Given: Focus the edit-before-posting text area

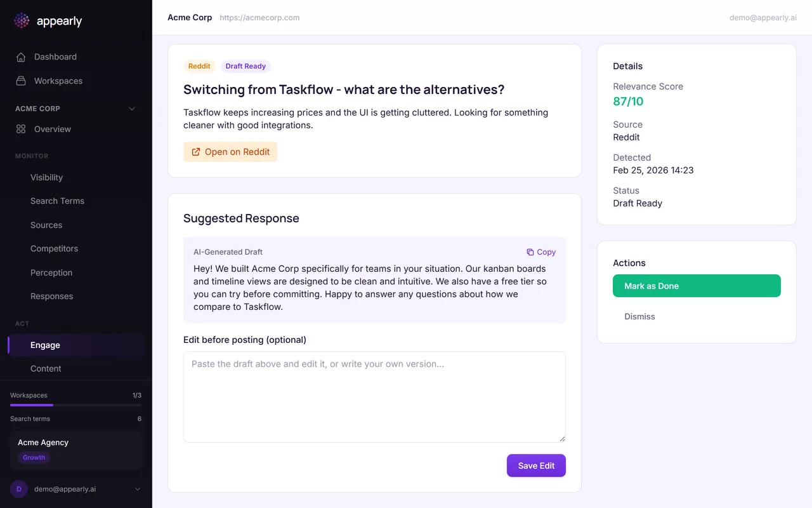Looking at the screenshot, I should coord(374,397).
